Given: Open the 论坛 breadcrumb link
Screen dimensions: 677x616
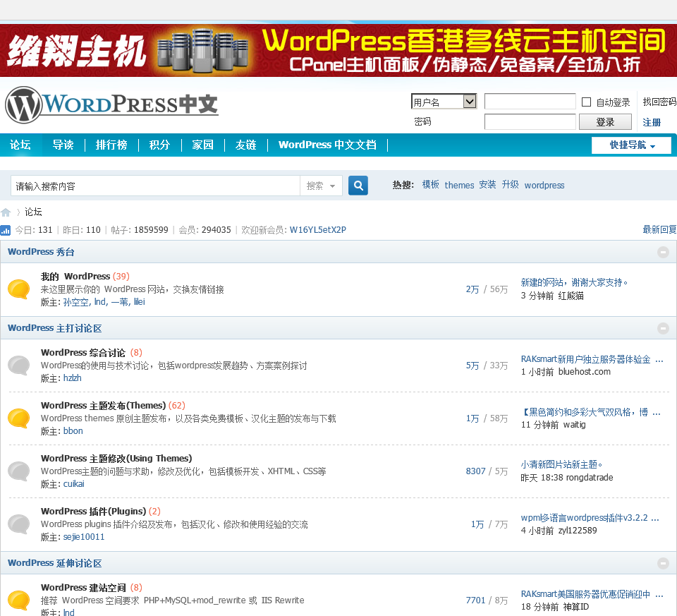Looking at the screenshot, I should [x=33, y=212].
